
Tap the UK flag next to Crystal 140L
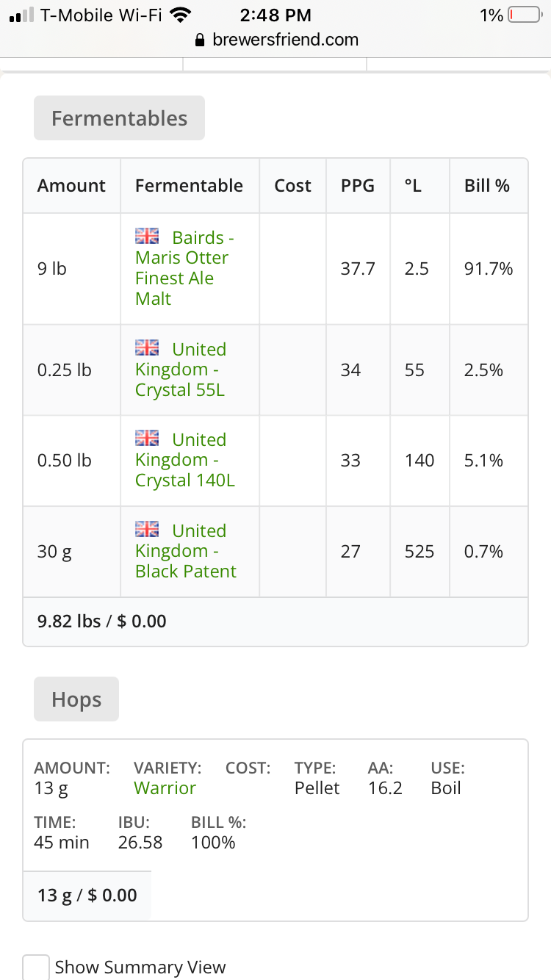point(147,438)
